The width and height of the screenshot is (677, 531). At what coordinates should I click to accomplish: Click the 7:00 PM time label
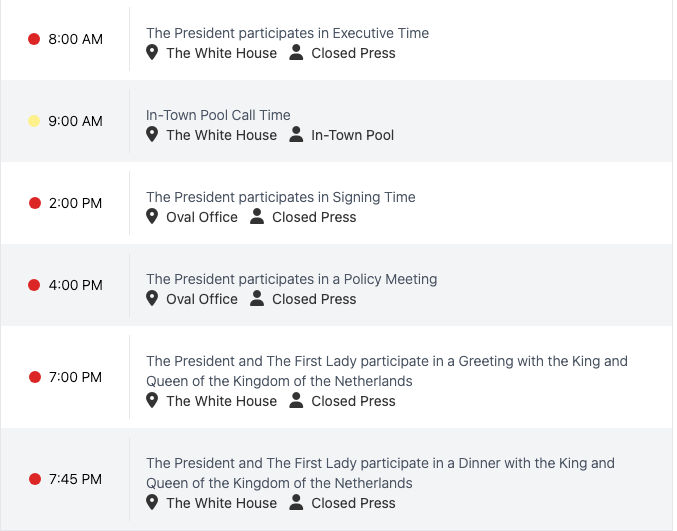[75, 378]
